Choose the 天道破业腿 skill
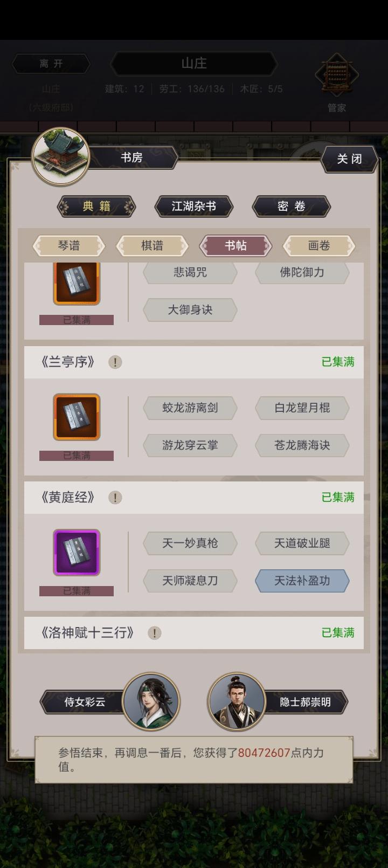 pos(302,543)
